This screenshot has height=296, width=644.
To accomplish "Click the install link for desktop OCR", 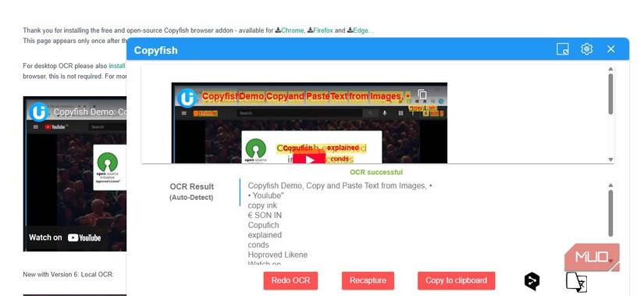I will pos(116,66).
